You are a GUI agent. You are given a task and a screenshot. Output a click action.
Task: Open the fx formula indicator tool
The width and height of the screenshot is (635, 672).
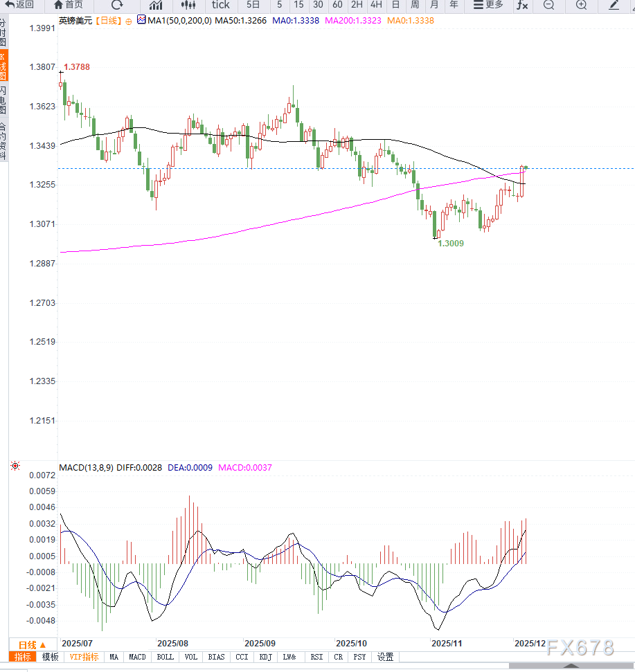point(522,5)
